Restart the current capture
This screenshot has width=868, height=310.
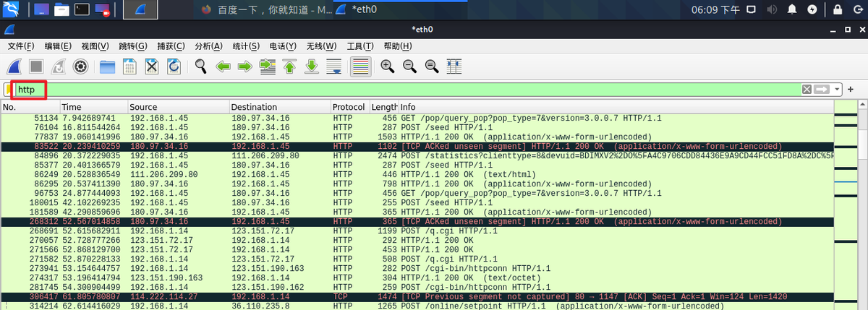coord(58,66)
